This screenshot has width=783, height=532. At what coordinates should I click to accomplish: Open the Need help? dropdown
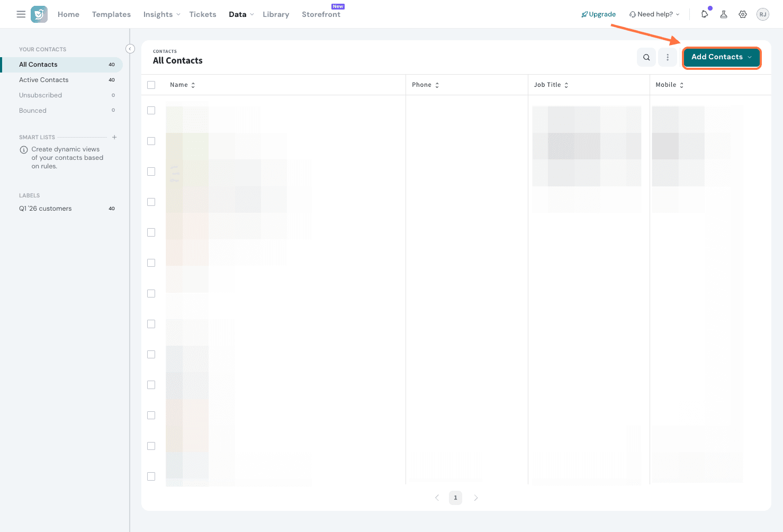pyautogui.click(x=654, y=14)
